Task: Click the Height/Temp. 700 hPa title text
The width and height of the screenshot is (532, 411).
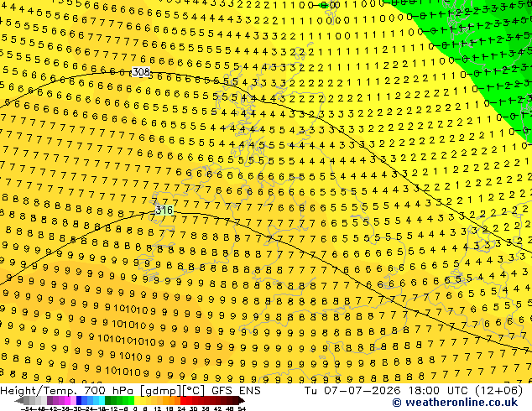Action: (x=68, y=391)
